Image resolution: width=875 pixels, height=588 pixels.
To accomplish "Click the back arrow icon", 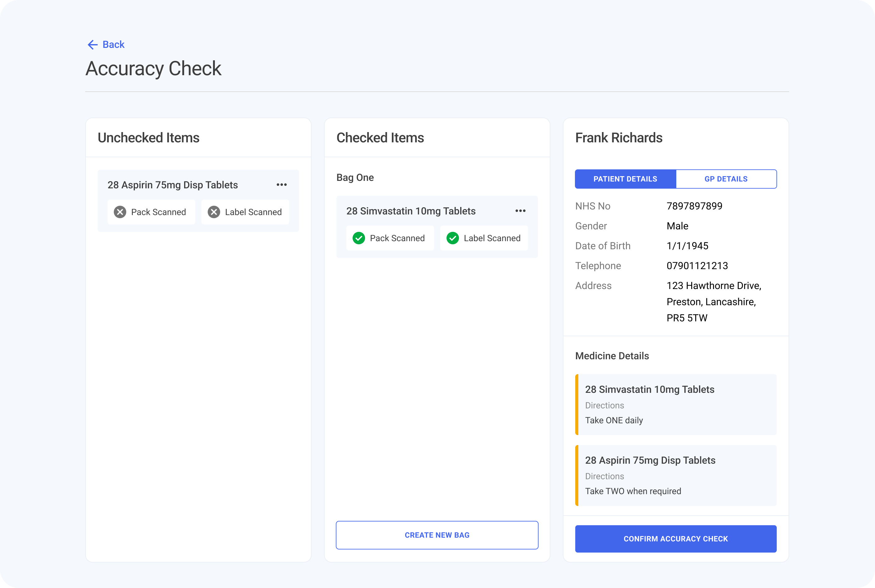I will [92, 45].
